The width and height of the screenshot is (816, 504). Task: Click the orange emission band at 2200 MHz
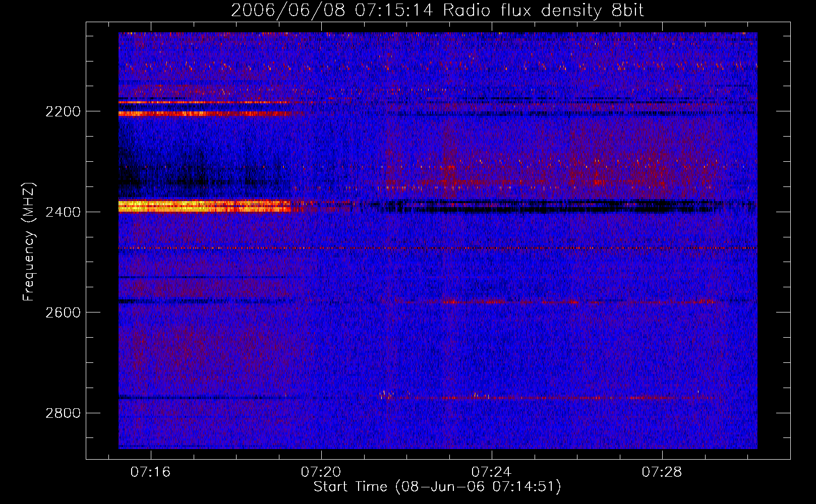coord(206,114)
